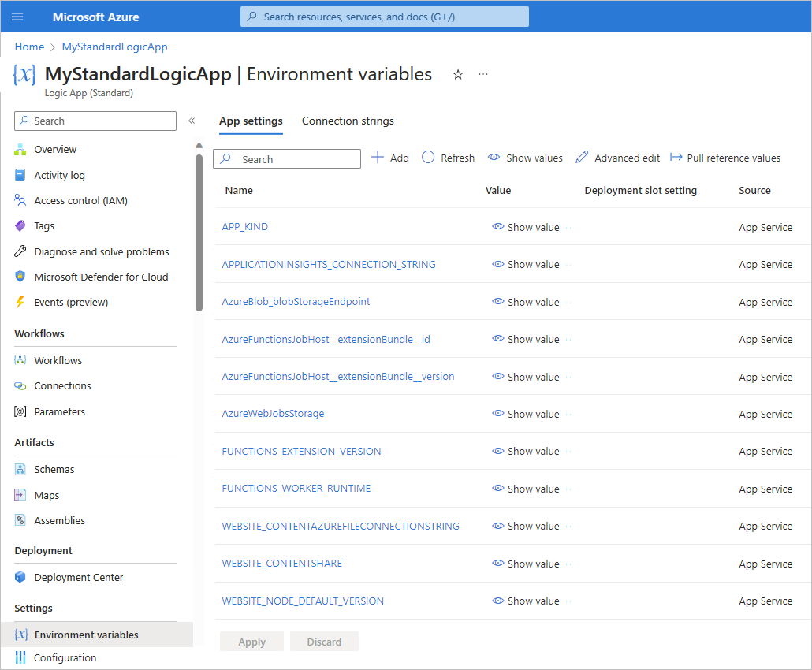Click the Pull reference values arrow icon
The image size is (812, 670).
click(676, 158)
